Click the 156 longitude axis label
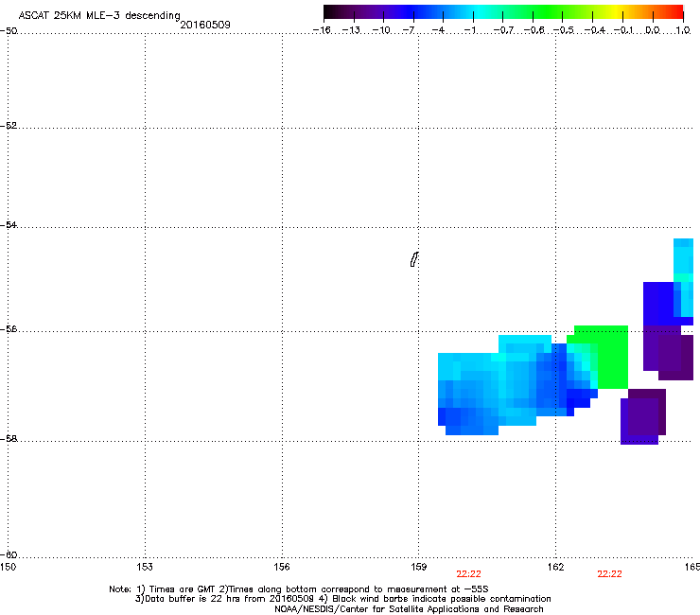Viewport: 700px width, 615px height. tap(282, 567)
